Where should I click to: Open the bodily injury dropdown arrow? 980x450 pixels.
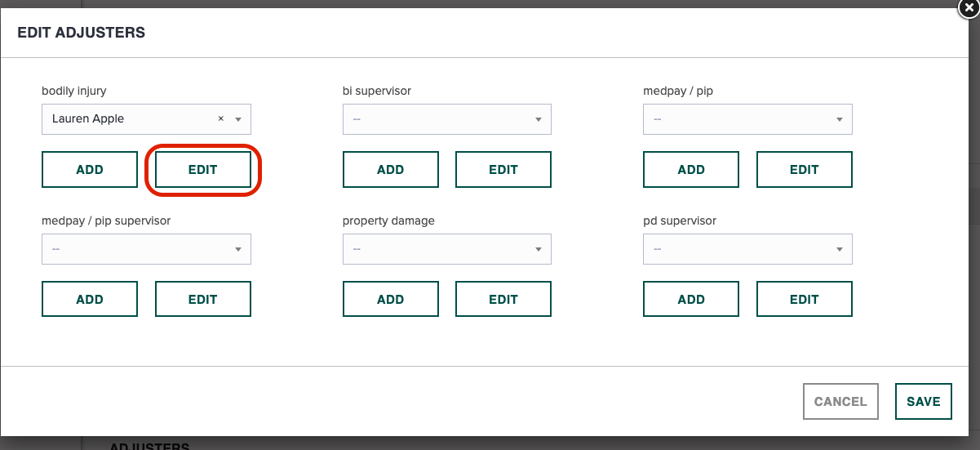point(238,119)
